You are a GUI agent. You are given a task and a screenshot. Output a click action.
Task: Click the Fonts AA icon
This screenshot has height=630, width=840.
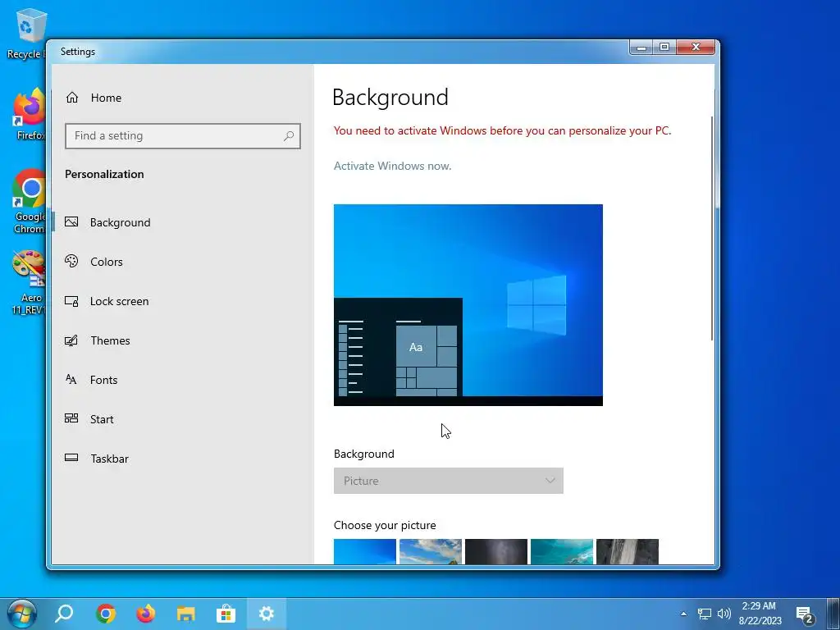(x=71, y=379)
